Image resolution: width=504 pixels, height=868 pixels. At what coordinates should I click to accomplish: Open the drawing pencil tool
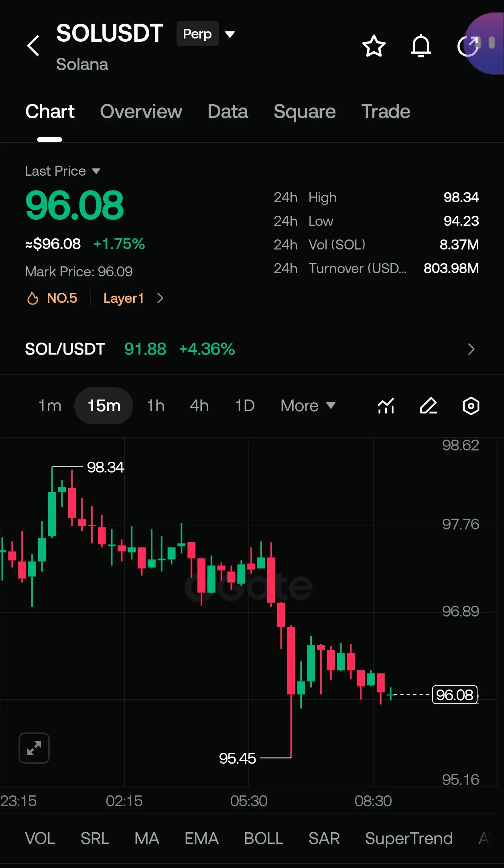pyautogui.click(x=429, y=406)
